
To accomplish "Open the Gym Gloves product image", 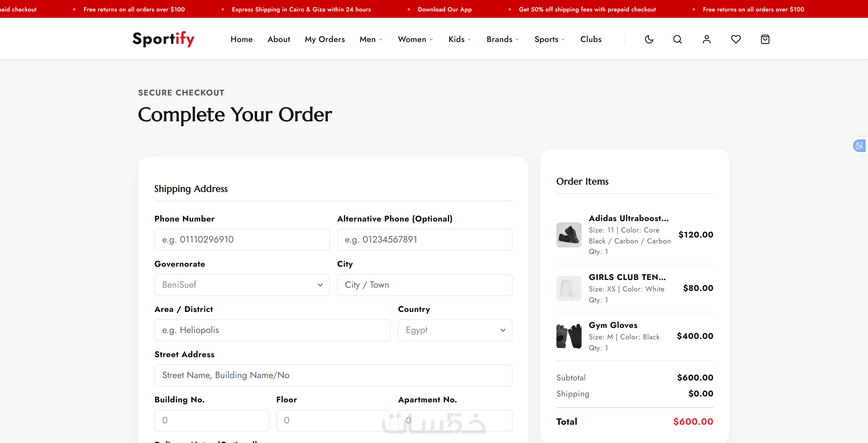I will [569, 336].
